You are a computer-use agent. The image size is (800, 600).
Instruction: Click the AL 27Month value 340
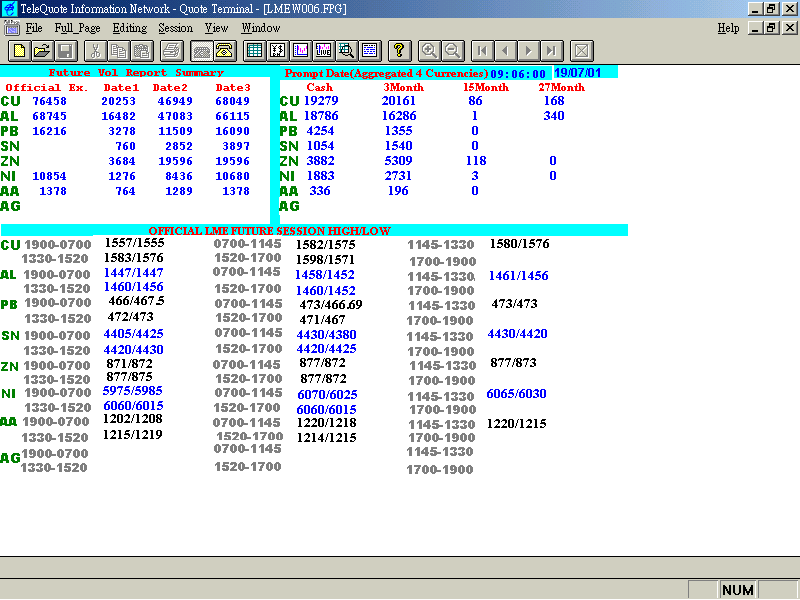554,116
